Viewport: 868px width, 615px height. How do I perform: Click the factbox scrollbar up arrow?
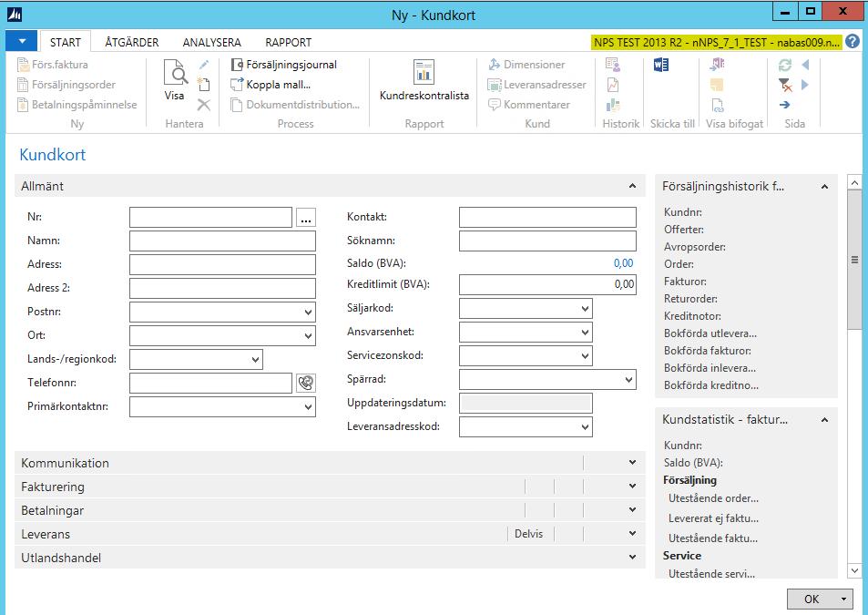[854, 182]
